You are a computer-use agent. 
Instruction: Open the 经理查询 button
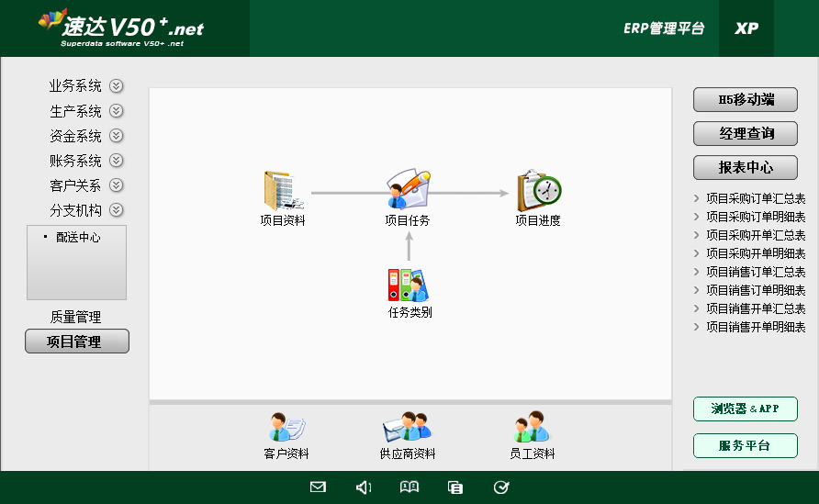pyautogui.click(x=746, y=133)
